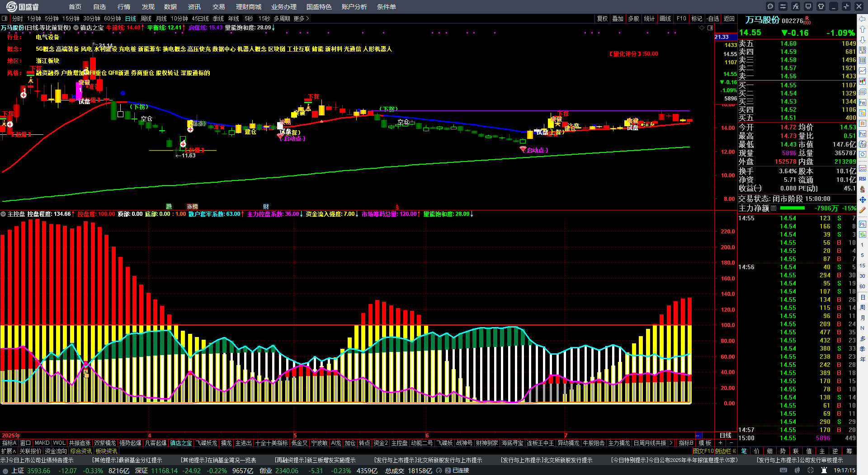Open the 图文F10 link
This screenshot has width=868, height=475.
click(703, 451)
